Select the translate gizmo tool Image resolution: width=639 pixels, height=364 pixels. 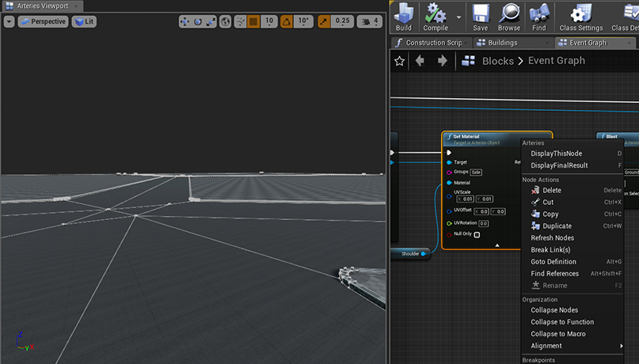[x=184, y=21]
